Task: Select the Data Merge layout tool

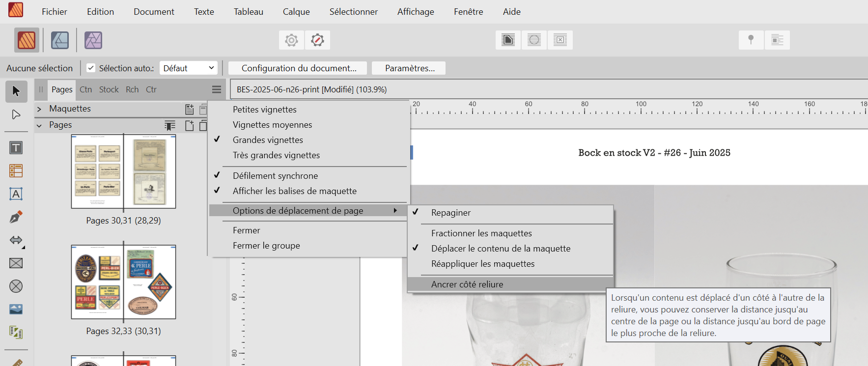Action: pos(16,333)
